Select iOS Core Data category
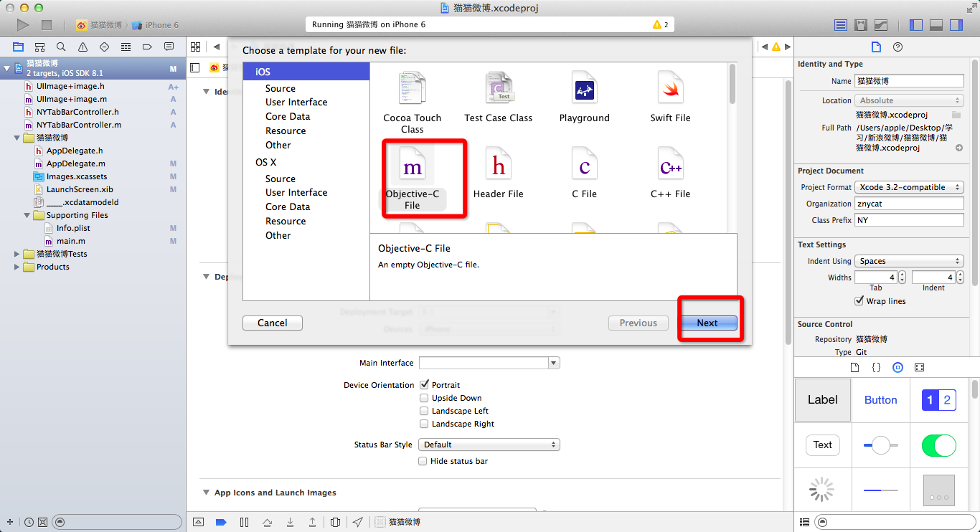980x532 pixels. click(288, 116)
